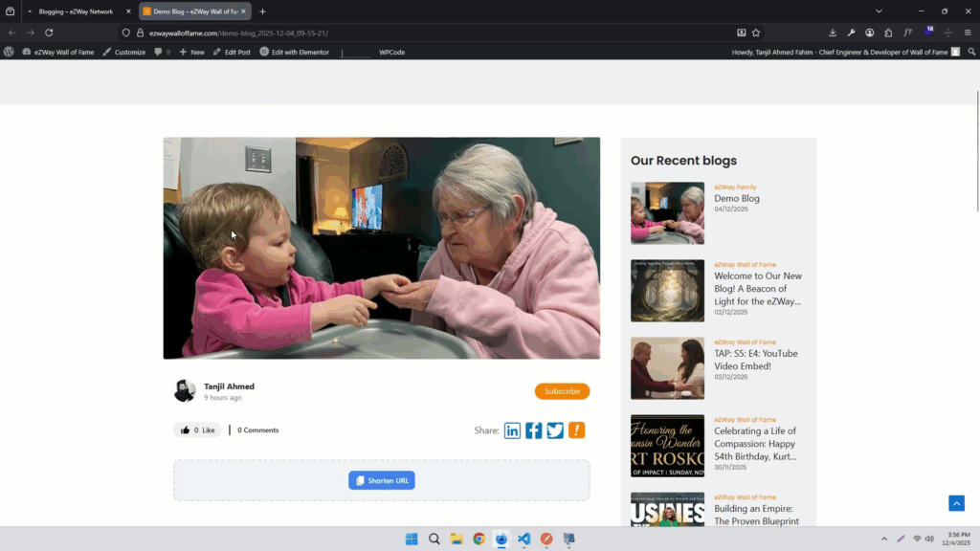980x551 pixels.
Task: Share the post on Facebook
Action: click(533, 430)
